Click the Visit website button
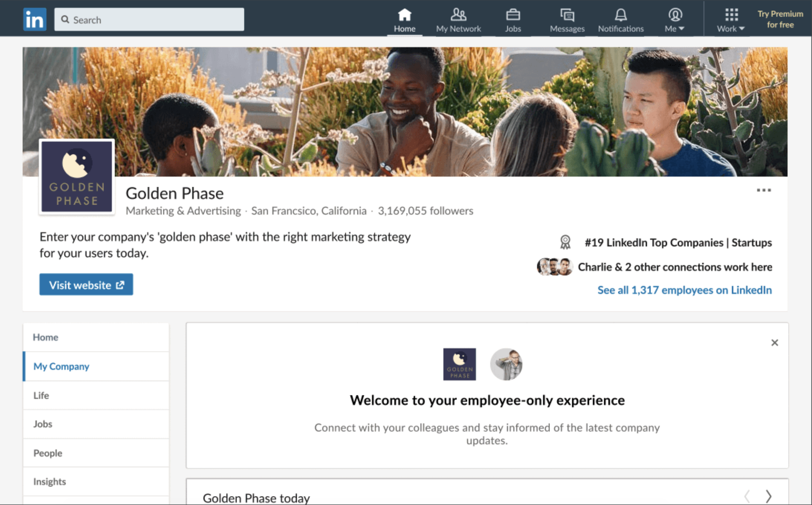812x505 pixels. (86, 285)
